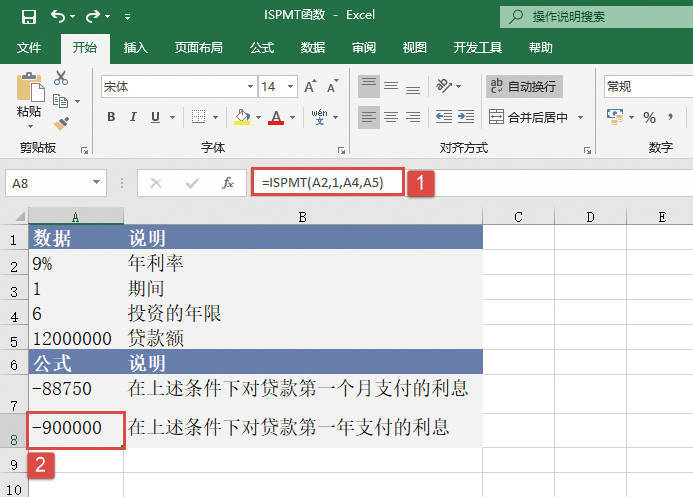This screenshot has height=497, width=693.
Task: Open the 帮助 tab
Action: pos(541,47)
